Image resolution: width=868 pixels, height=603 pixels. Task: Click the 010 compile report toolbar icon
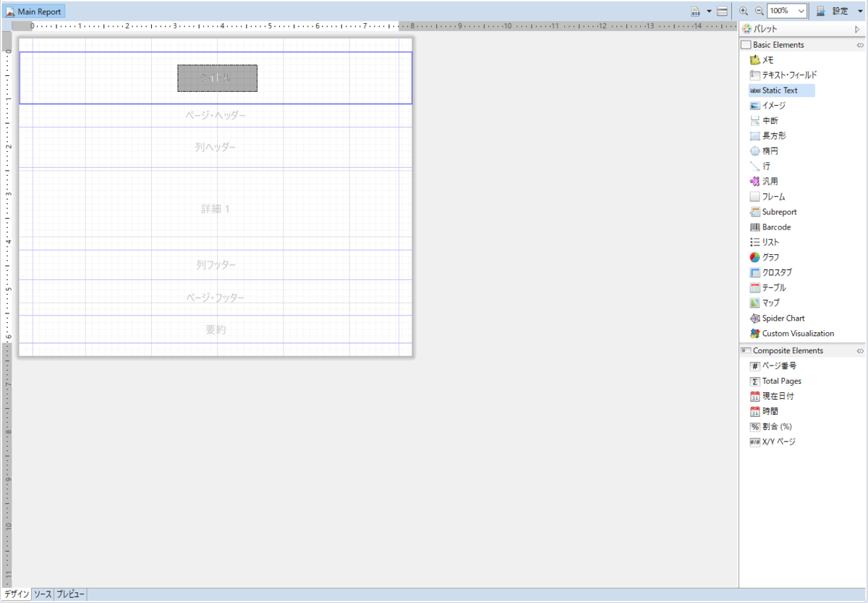tap(695, 11)
